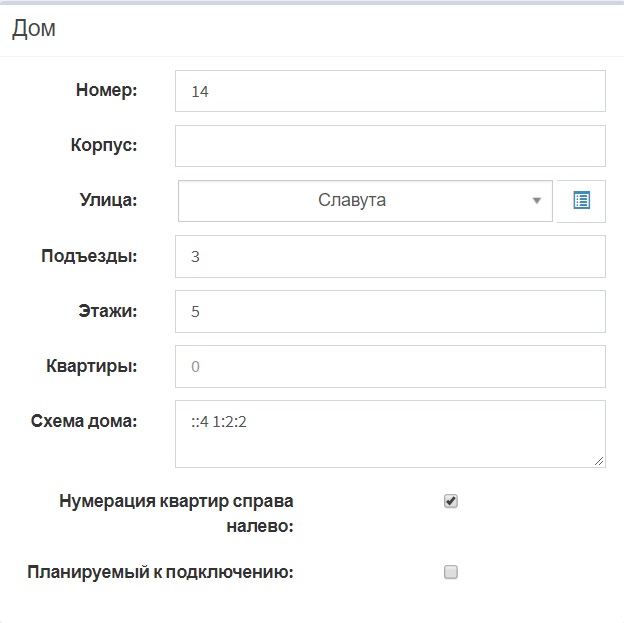This screenshot has height=623, width=624.
Task: Open the Улица dropdown showing Славута
Action: point(365,201)
